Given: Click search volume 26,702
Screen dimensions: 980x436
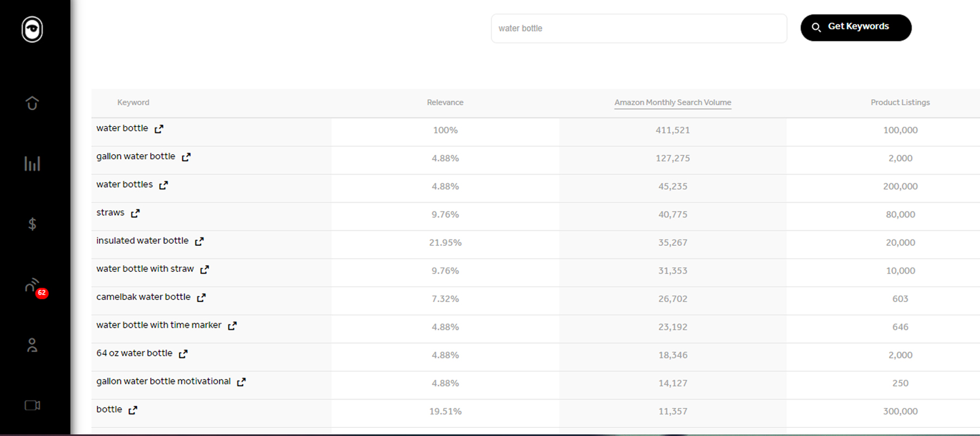Looking at the screenshot, I should [x=673, y=299].
